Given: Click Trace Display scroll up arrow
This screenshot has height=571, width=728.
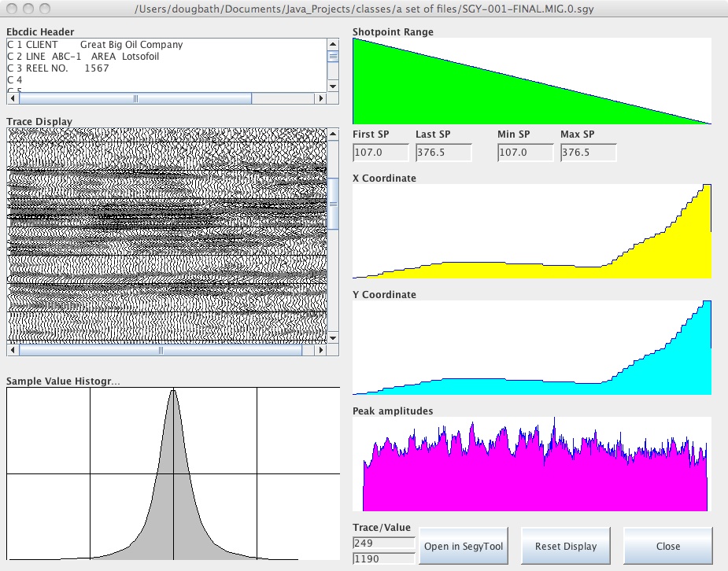Looking at the screenshot, I should pos(332,135).
